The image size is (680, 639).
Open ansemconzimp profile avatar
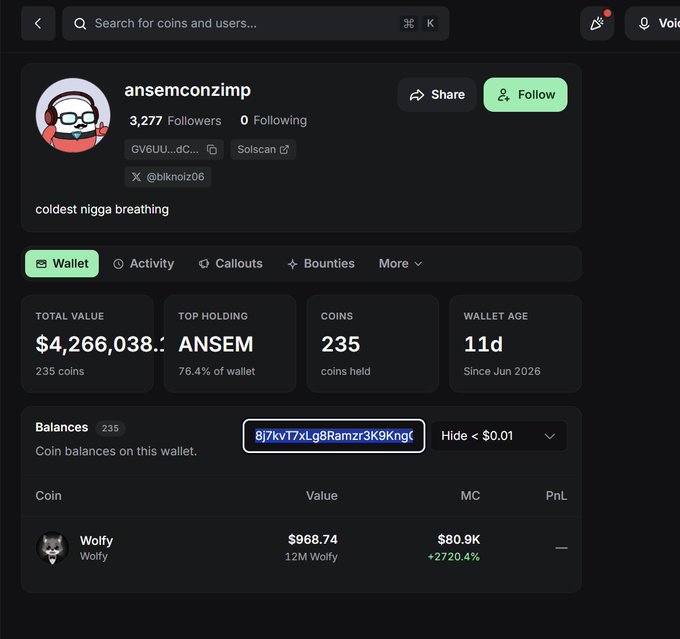click(x=73, y=115)
